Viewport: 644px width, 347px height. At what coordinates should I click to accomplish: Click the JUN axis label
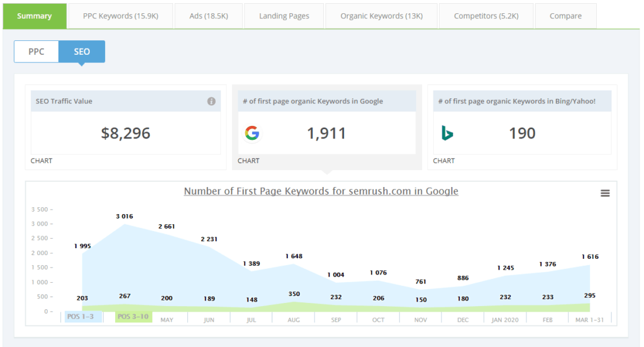tap(209, 320)
